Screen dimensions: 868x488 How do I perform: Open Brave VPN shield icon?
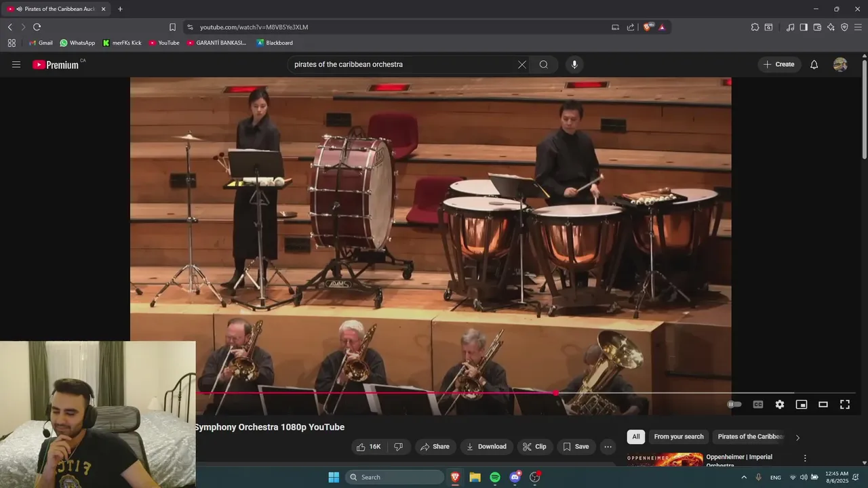[844, 27]
